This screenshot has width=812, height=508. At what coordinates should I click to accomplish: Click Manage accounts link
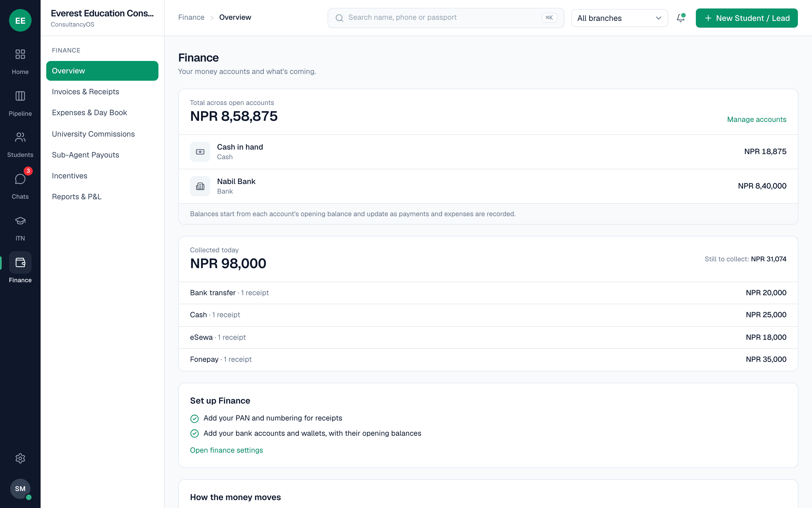click(x=756, y=119)
